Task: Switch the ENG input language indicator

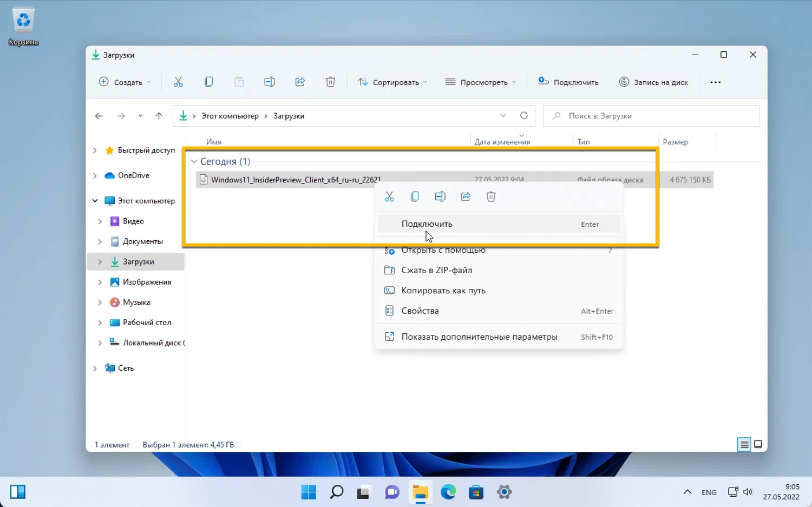Action: pyautogui.click(x=709, y=492)
